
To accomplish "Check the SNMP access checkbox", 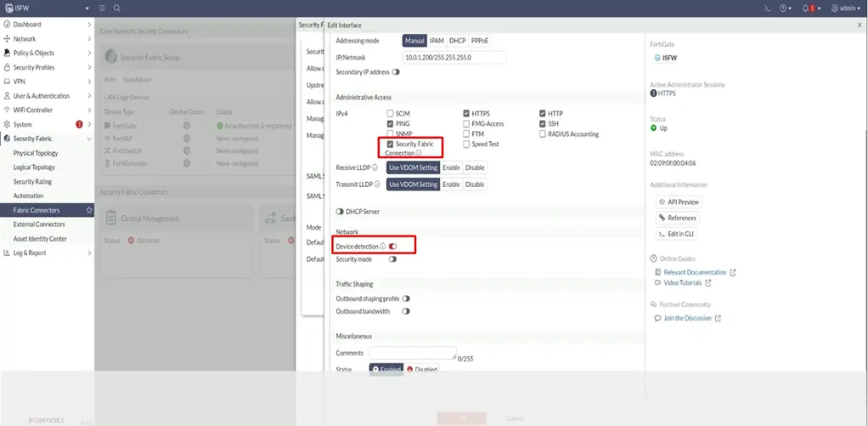I will pyautogui.click(x=391, y=134).
